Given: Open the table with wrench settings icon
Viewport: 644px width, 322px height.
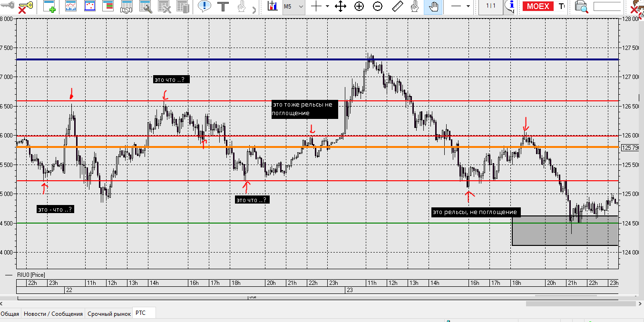Looking at the screenshot, I should (146, 7).
